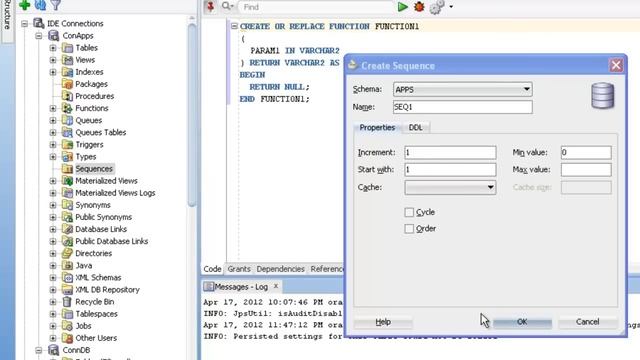
Task: Click the Recycle Bin node icon
Action: coord(67,302)
